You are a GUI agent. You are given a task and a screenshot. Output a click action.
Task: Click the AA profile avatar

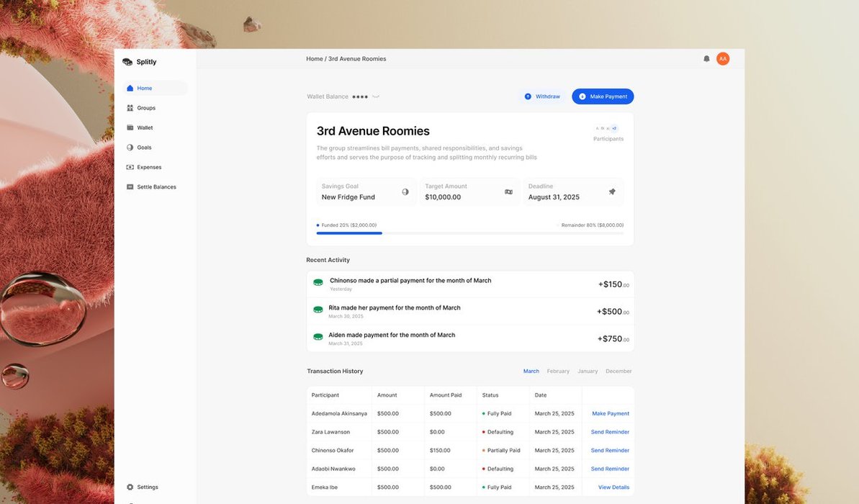(723, 59)
